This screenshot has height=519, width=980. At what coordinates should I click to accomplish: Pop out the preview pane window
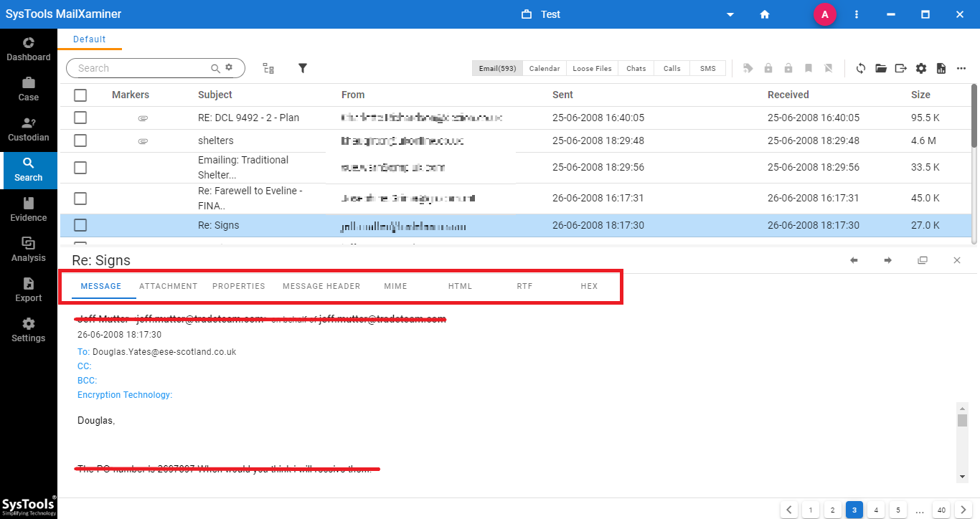923,260
